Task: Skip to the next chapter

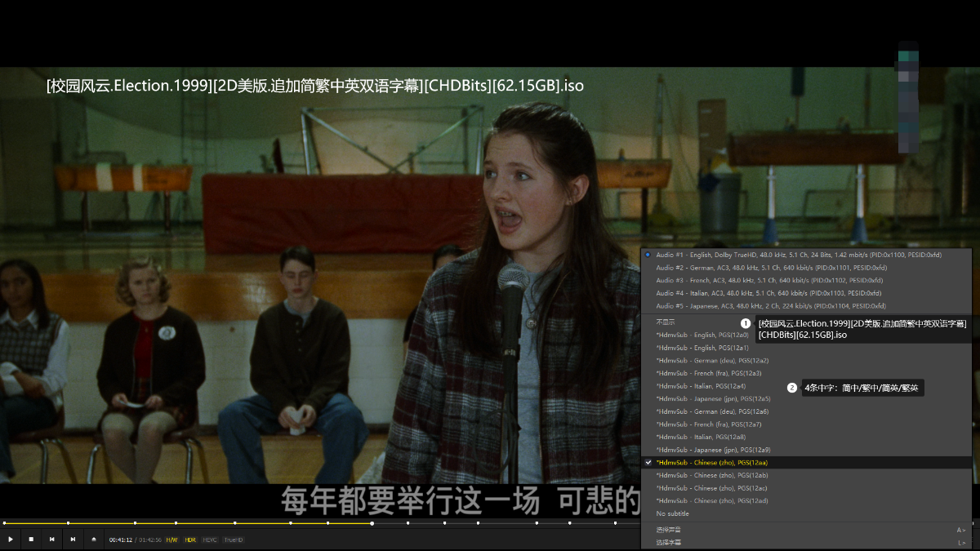Action: click(73, 540)
